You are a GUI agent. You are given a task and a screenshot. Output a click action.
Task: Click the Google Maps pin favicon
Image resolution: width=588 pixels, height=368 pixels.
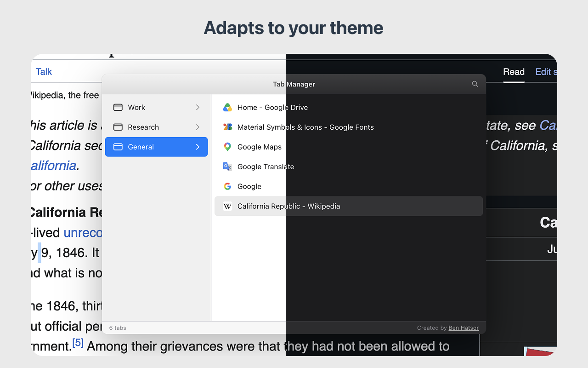click(227, 147)
